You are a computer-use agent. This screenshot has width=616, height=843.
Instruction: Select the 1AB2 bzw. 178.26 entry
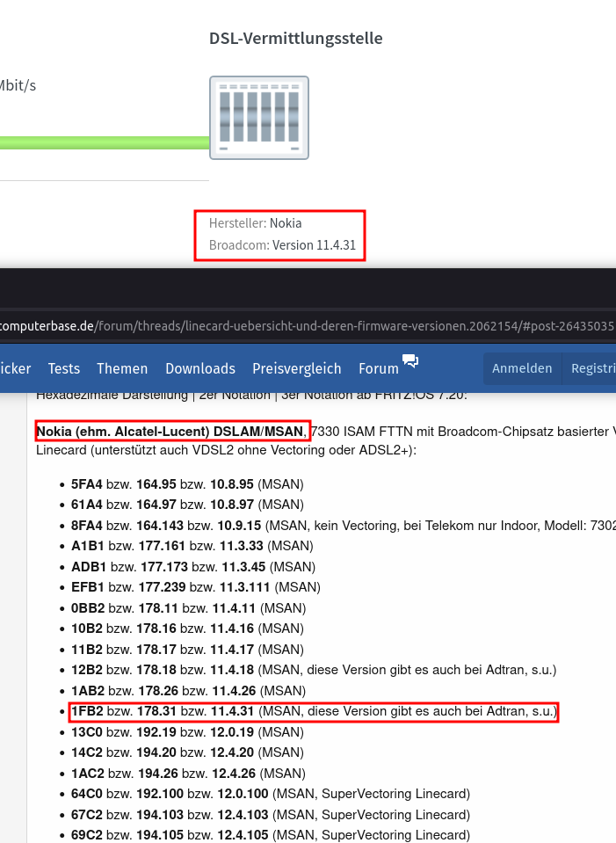click(x=189, y=691)
